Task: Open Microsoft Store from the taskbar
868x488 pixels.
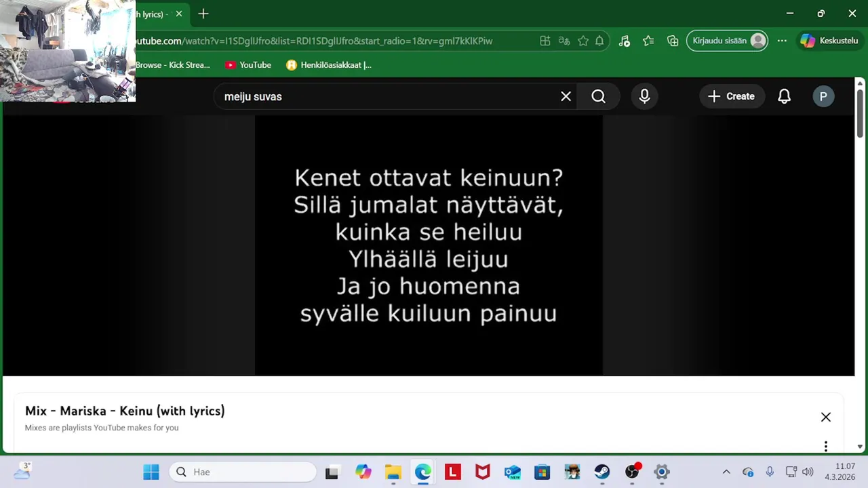Action: pyautogui.click(x=542, y=472)
